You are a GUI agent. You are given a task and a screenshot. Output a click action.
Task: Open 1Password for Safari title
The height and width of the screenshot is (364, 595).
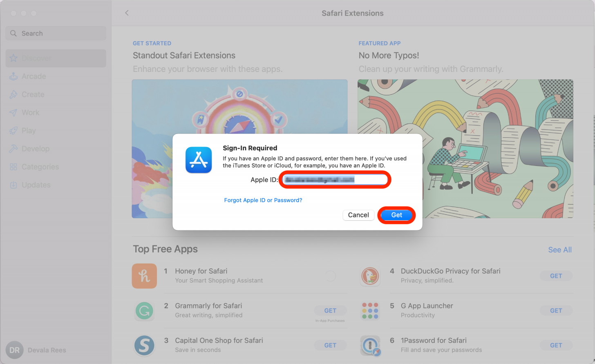point(434,340)
